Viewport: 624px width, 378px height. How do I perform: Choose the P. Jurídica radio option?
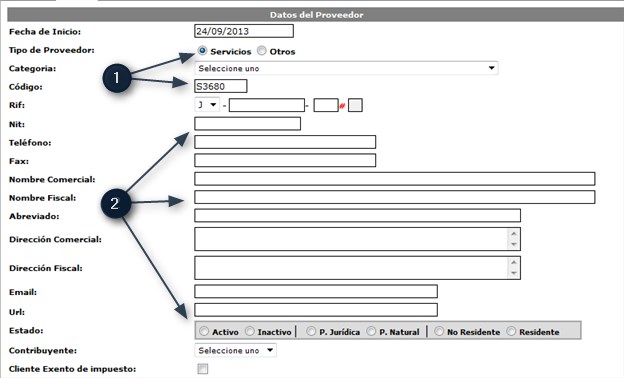(x=311, y=331)
